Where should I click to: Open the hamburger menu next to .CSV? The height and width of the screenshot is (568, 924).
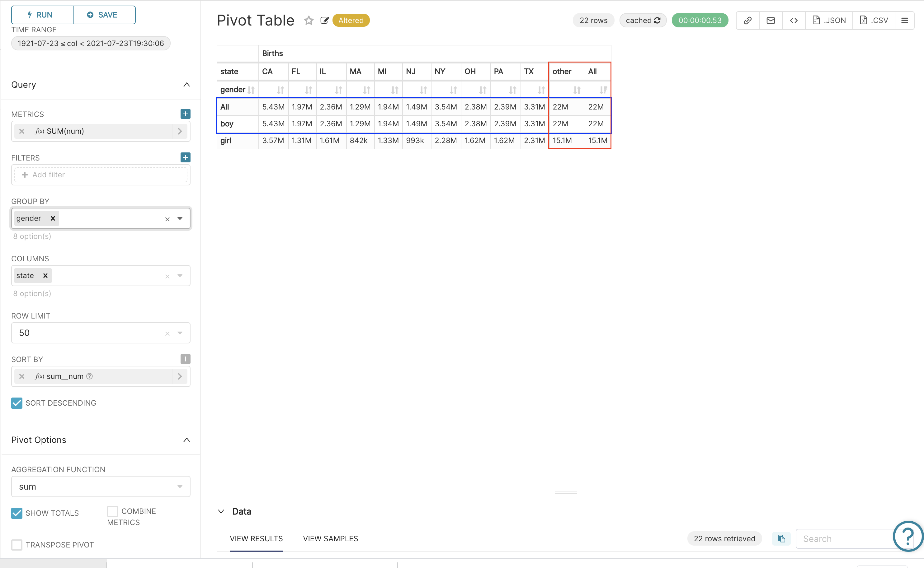point(905,20)
